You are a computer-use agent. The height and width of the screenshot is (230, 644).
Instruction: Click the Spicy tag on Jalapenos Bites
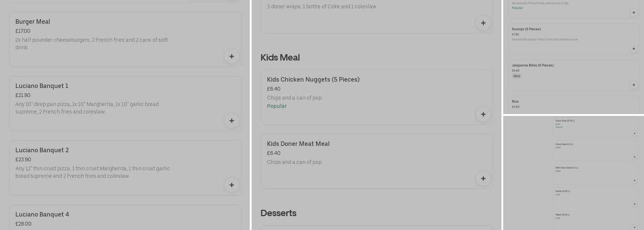coord(517,76)
